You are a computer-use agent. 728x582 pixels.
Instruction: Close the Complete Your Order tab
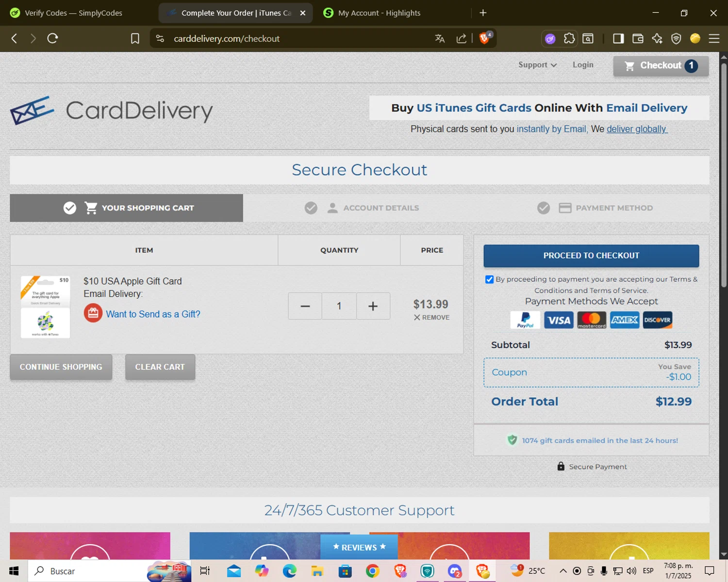303,13
